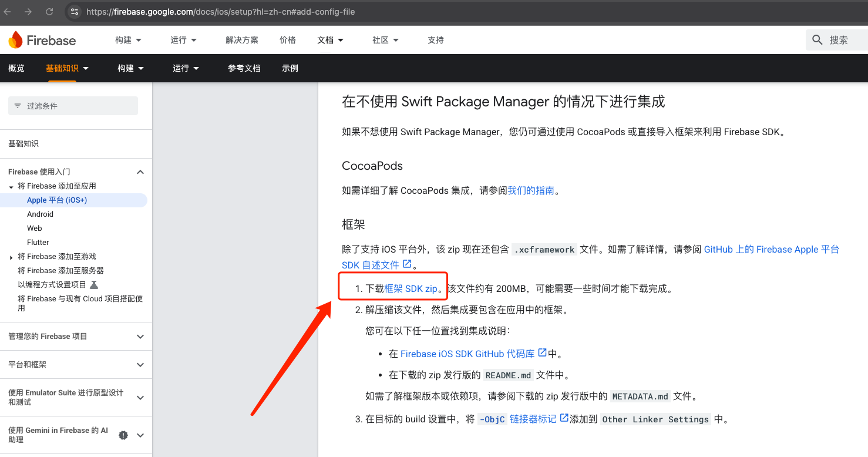Focus the 过滤条件 filter field
The width and height of the screenshot is (868, 457).
click(73, 106)
